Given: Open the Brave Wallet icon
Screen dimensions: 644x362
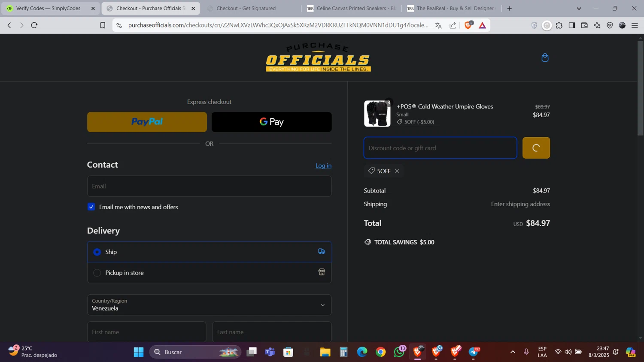Looking at the screenshot, I should (584, 25).
